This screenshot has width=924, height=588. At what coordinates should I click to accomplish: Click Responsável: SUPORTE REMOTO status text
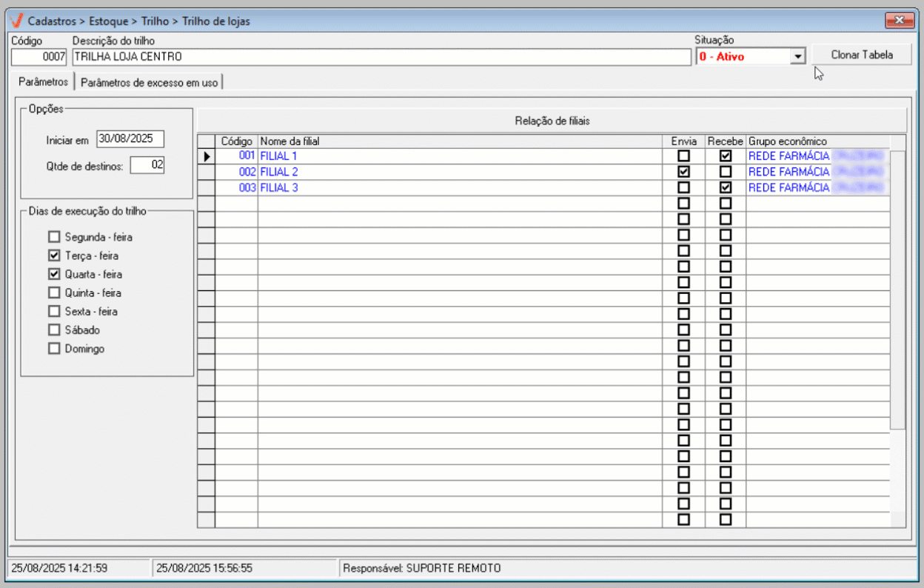click(x=422, y=569)
